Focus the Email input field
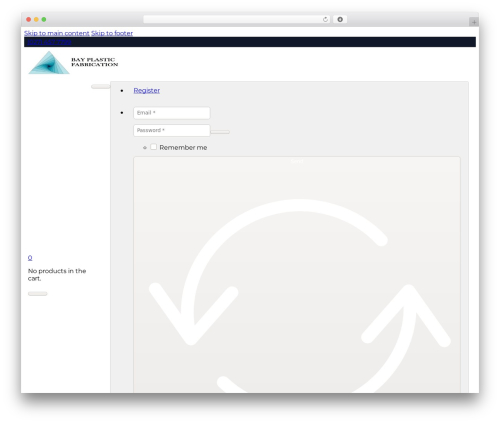500x423 pixels. click(x=172, y=113)
